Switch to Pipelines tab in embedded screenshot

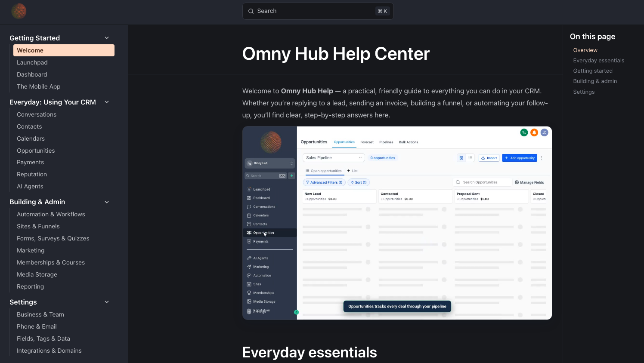click(386, 142)
